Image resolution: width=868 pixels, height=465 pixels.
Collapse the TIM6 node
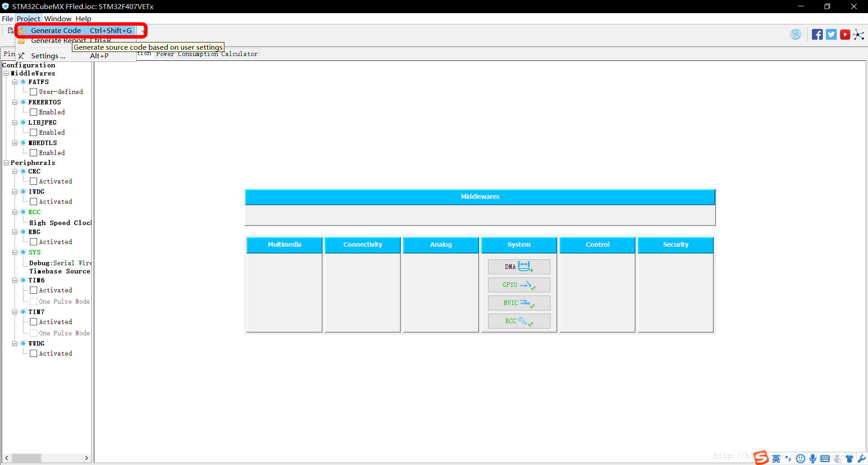(x=15, y=280)
